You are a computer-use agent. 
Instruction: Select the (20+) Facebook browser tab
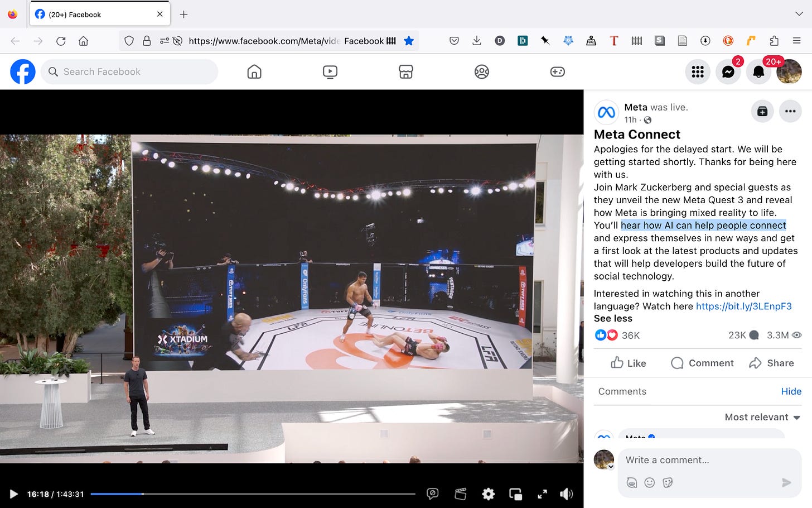99,15
